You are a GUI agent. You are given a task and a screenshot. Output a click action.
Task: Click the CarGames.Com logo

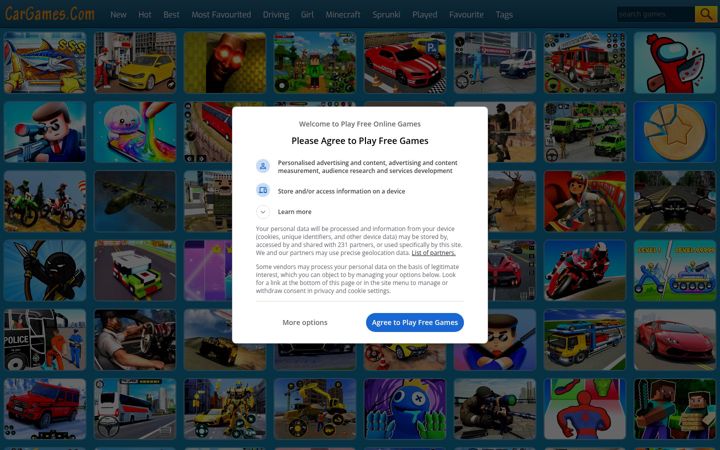50,14
